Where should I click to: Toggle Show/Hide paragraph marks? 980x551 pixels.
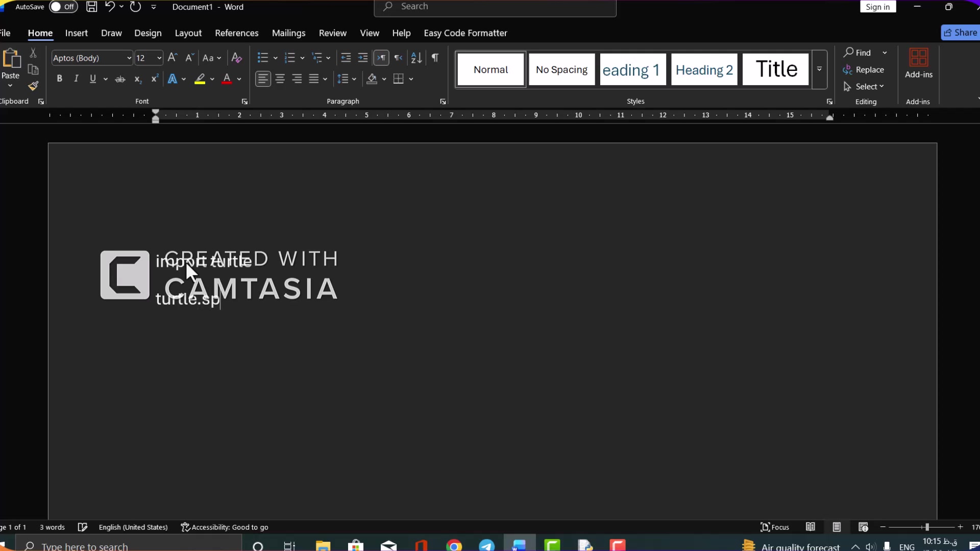click(x=435, y=58)
